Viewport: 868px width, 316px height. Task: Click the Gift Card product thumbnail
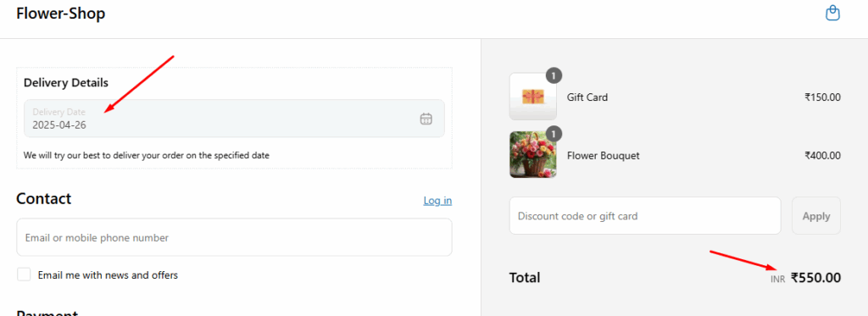tap(533, 97)
